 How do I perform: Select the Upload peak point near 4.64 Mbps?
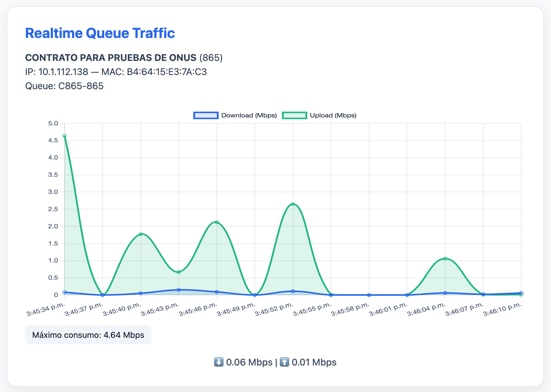pyautogui.click(x=64, y=136)
